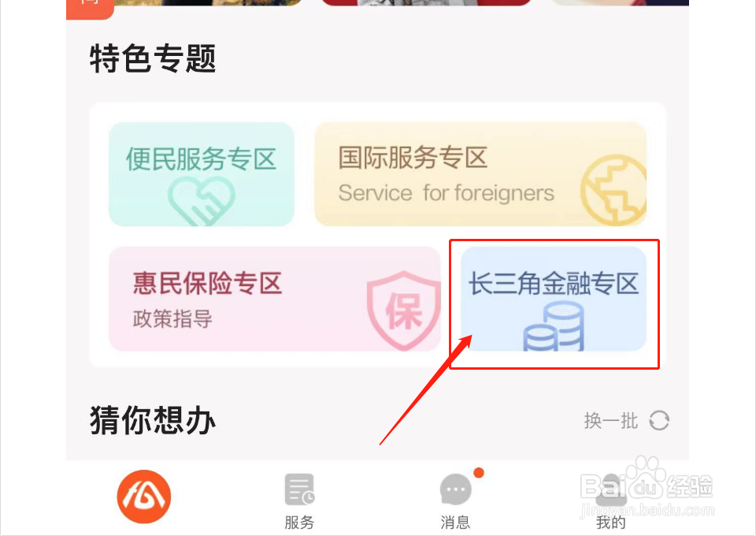Tap the 我的 profile icon
Screen dimensions: 756x536
tap(611, 490)
